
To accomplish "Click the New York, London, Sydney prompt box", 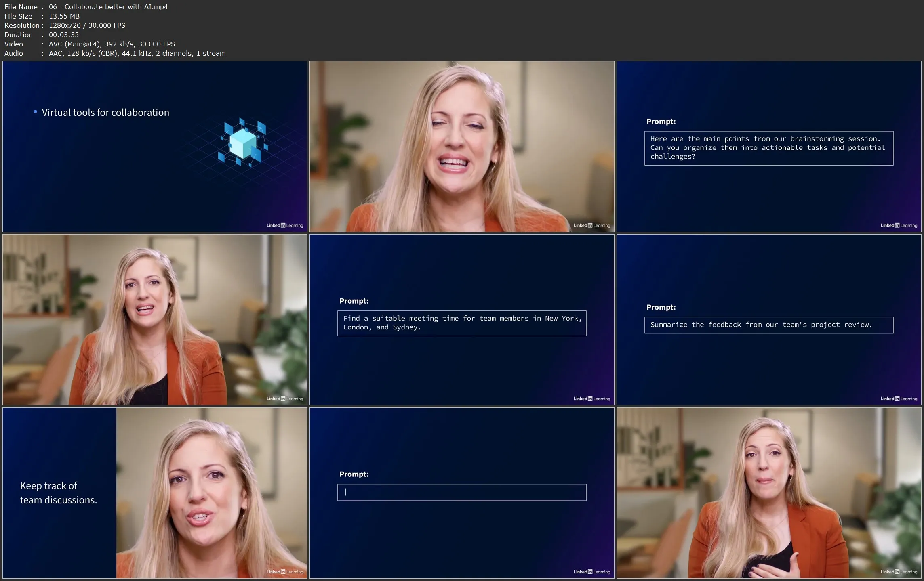I will pyautogui.click(x=461, y=323).
